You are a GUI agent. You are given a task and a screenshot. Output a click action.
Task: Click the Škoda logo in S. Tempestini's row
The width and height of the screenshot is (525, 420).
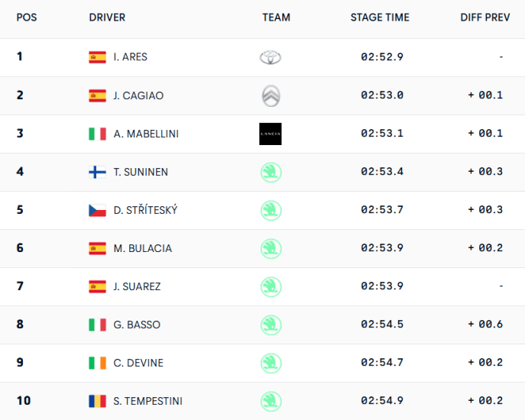pyautogui.click(x=271, y=401)
